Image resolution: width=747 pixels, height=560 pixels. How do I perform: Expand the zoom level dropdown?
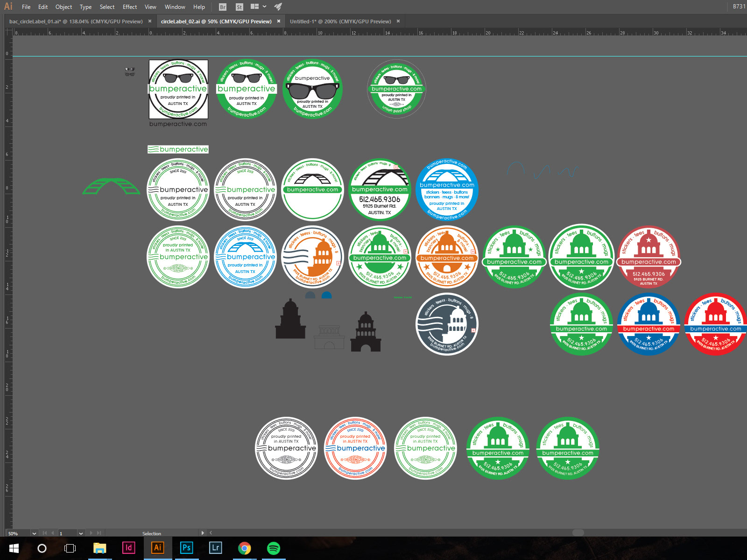tap(34, 533)
